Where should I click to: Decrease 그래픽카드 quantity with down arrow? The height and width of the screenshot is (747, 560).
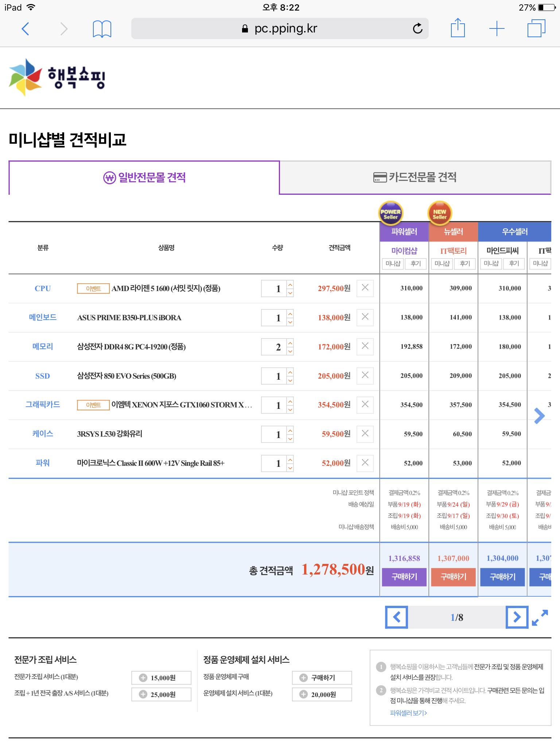click(x=290, y=410)
